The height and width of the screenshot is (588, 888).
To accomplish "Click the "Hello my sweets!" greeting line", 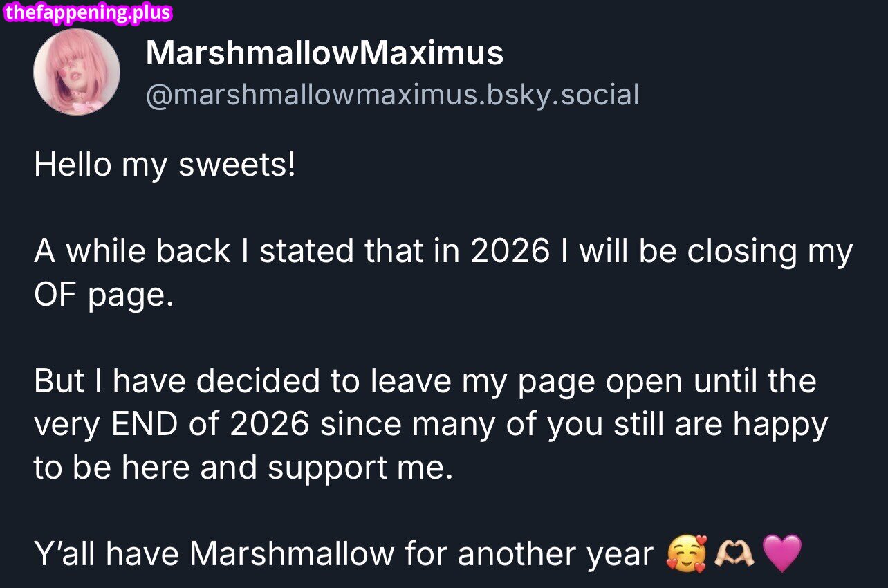I will point(165,165).
